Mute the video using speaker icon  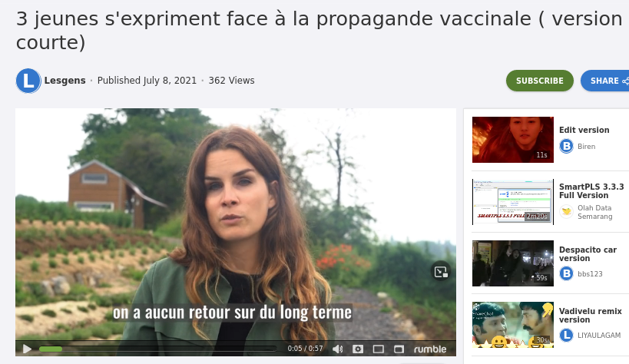[338, 349]
